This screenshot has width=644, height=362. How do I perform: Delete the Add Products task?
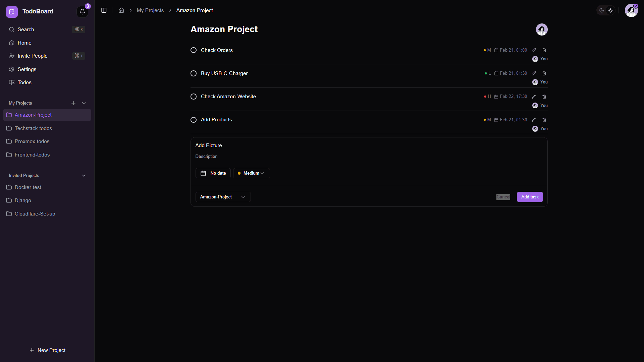click(x=544, y=120)
